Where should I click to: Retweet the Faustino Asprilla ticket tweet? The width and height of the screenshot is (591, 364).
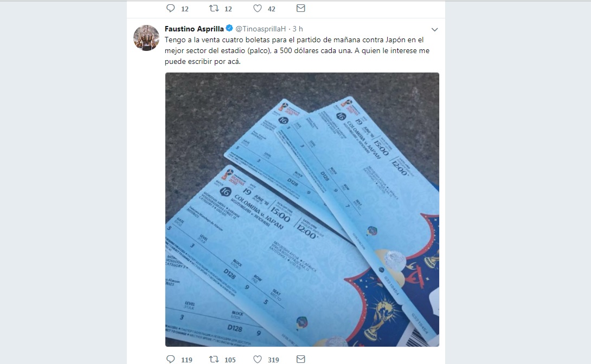214,359
